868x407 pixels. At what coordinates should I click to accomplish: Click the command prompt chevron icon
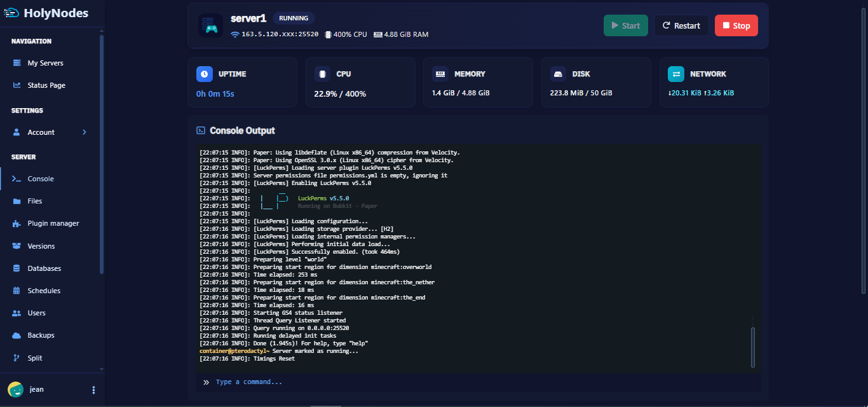click(206, 382)
